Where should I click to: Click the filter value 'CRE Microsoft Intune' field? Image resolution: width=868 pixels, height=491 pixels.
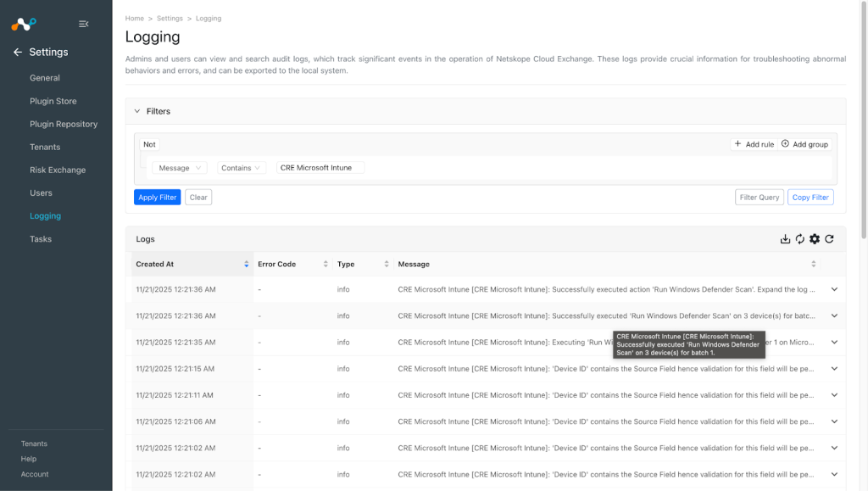pos(320,168)
